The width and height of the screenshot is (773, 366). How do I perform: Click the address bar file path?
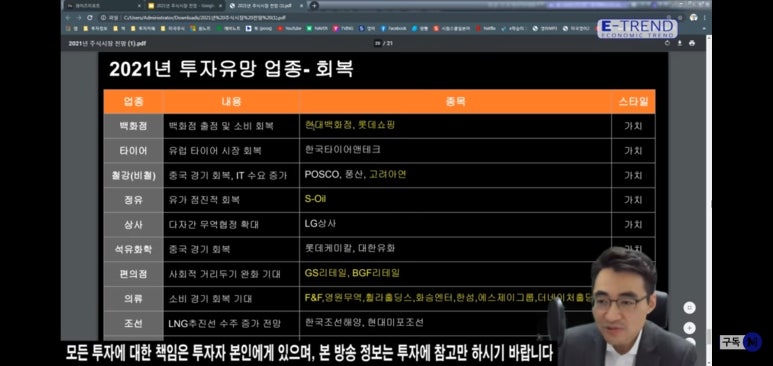click(204, 17)
